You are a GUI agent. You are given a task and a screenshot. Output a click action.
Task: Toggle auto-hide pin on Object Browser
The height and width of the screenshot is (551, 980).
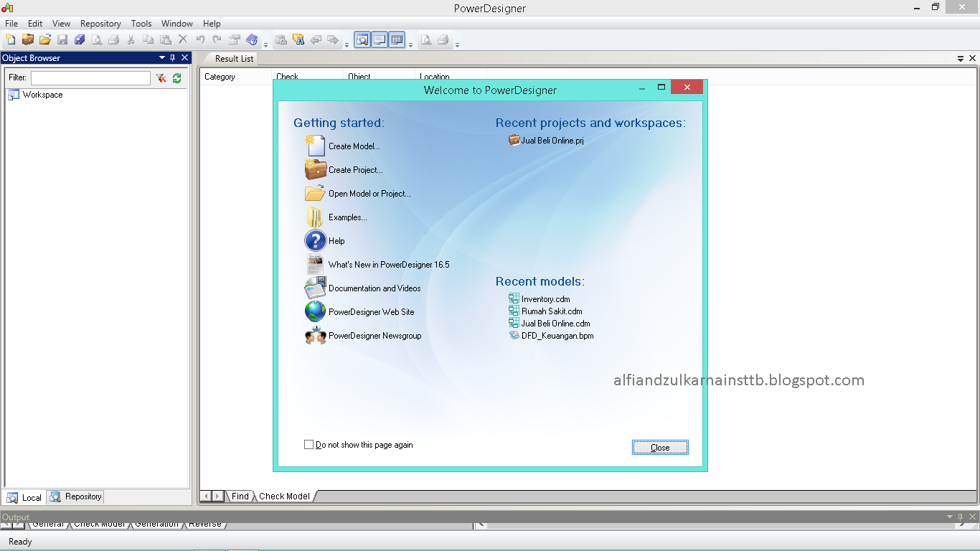click(x=173, y=57)
